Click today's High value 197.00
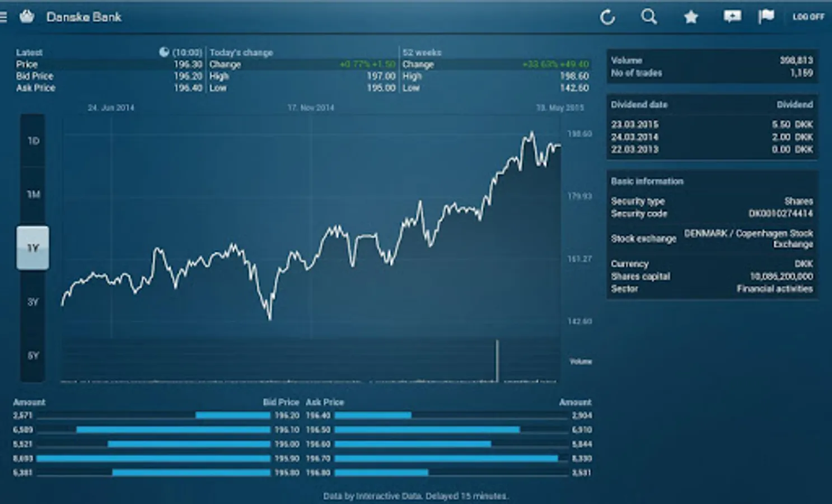832x504 pixels. click(x=381, y=76)
